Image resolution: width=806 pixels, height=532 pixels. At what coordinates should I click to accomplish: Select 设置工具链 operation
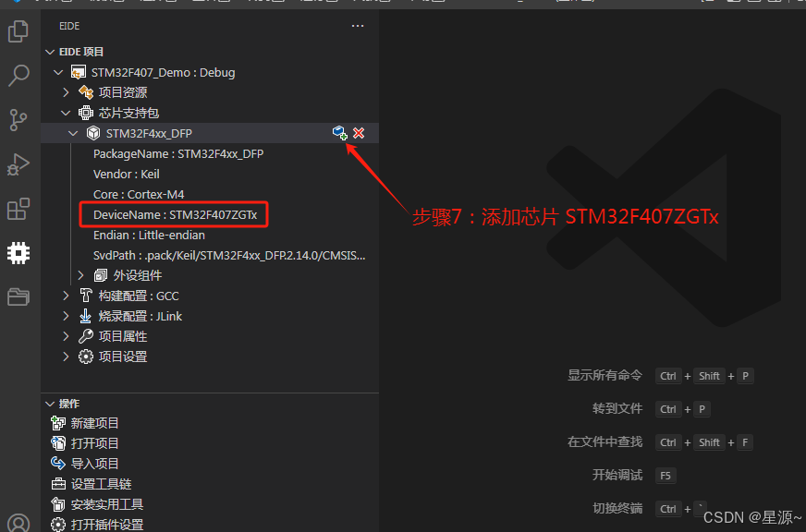point(102,484)
